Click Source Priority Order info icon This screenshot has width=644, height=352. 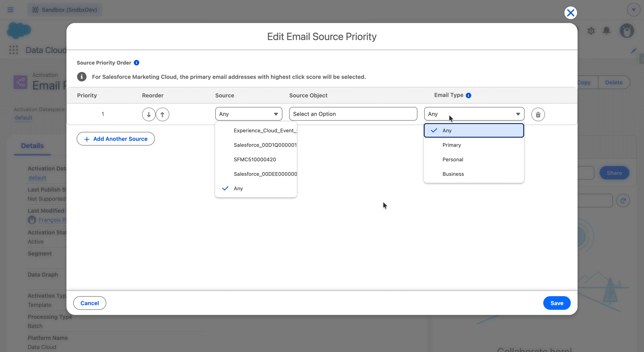coord(136,63)
